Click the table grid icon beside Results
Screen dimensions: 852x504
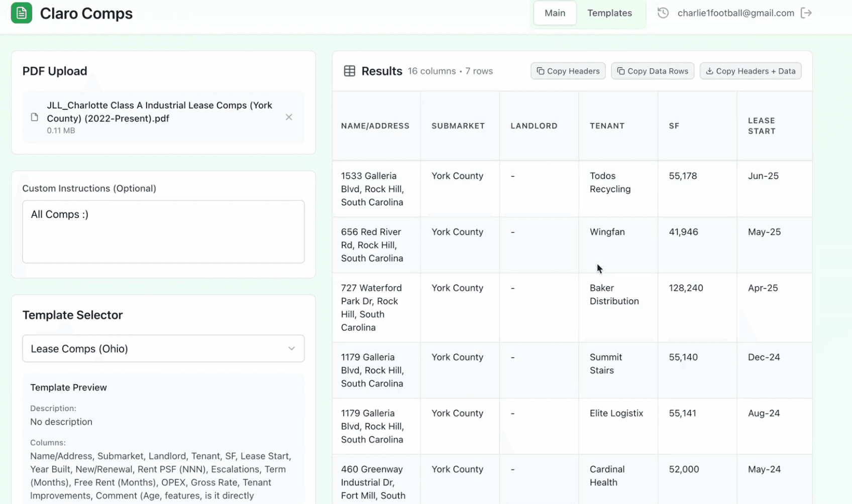pos(349,71)
